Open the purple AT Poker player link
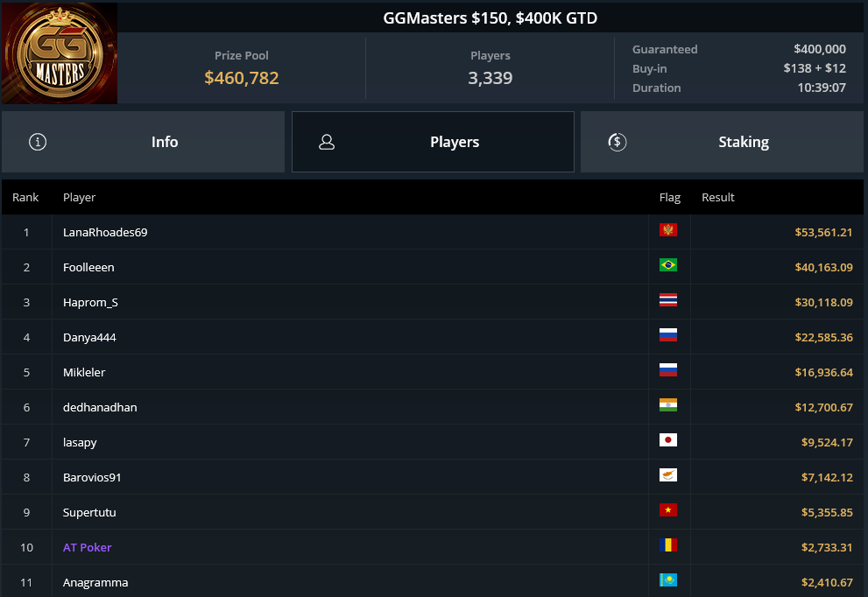The image size is (868, 597). 87,547
